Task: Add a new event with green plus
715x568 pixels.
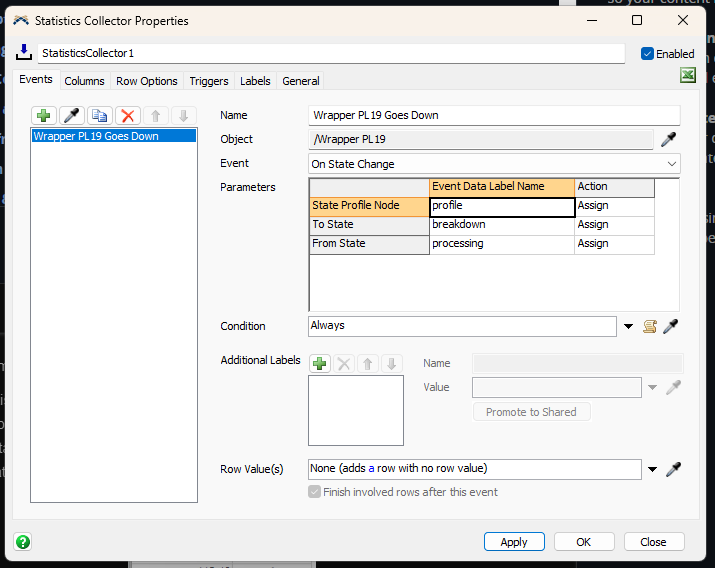Action: click(44, 116)
